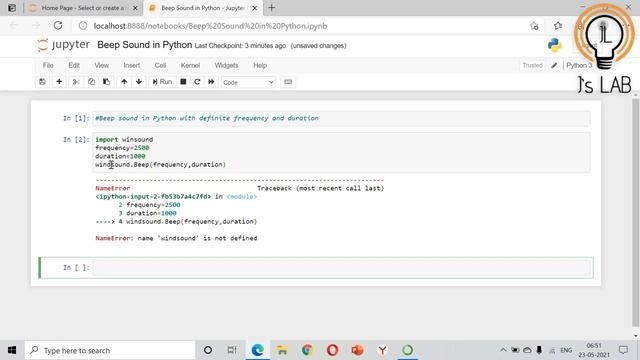Click the Trusted notebook indicator
Viewport: 640px width, 360px height.
click(x=533, y=65)
